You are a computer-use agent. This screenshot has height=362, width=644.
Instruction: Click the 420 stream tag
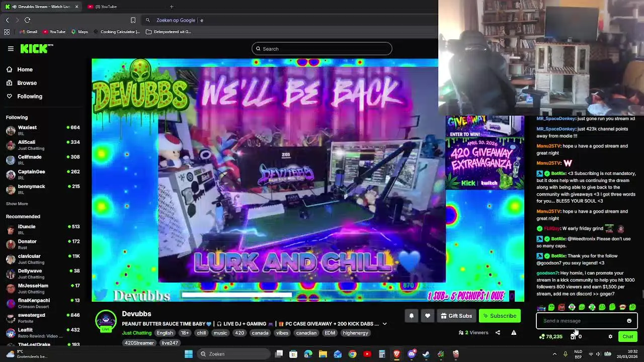click(x=239, y=333)
